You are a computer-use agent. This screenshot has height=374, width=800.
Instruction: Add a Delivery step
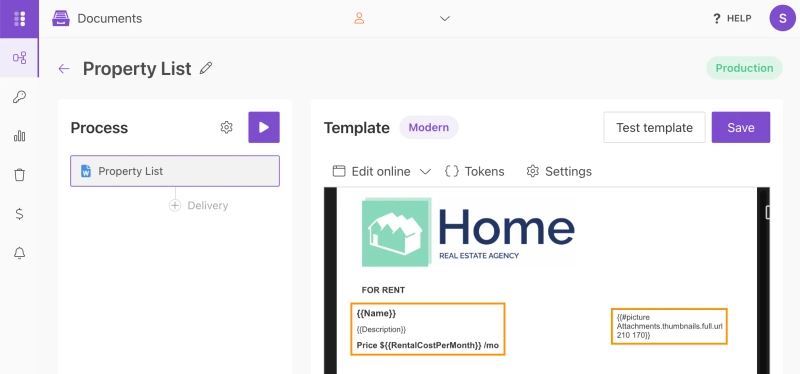coord(198,206)
